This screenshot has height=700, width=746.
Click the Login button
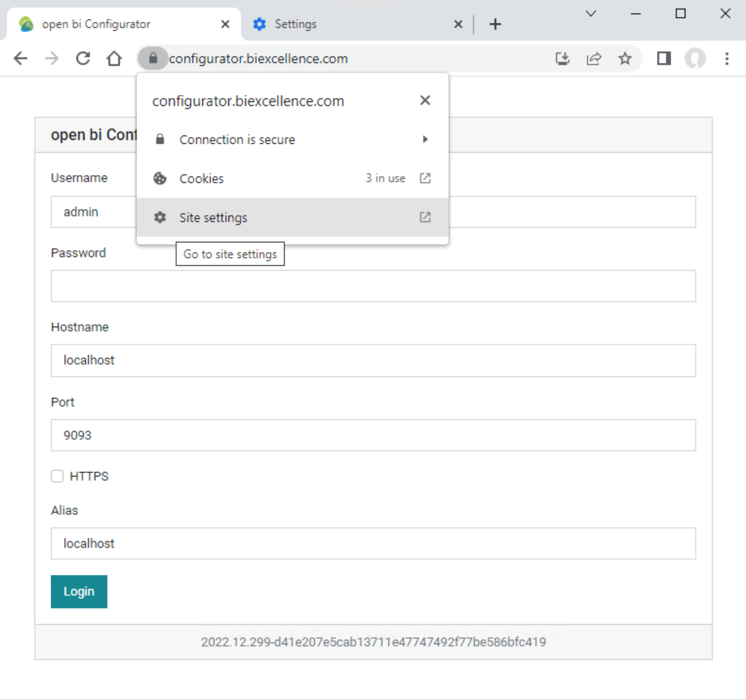point(79,591)
